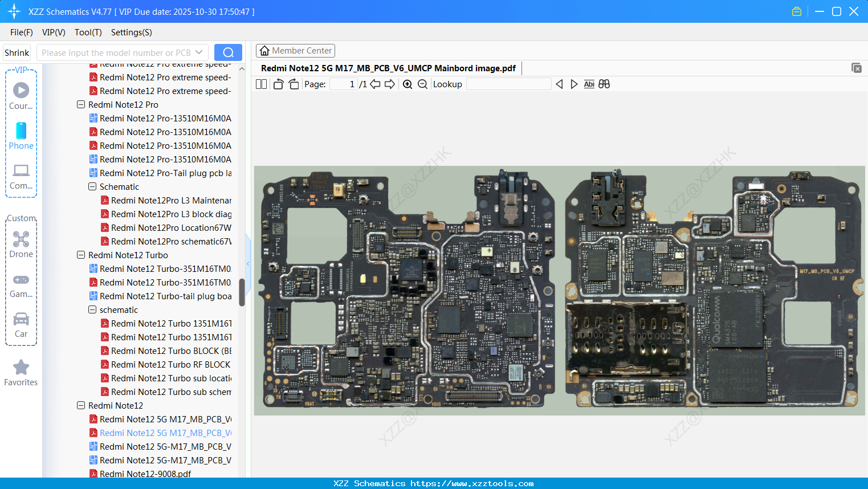Collapse the Redmi Note12 Turbo schematic folder

(92, 309)
